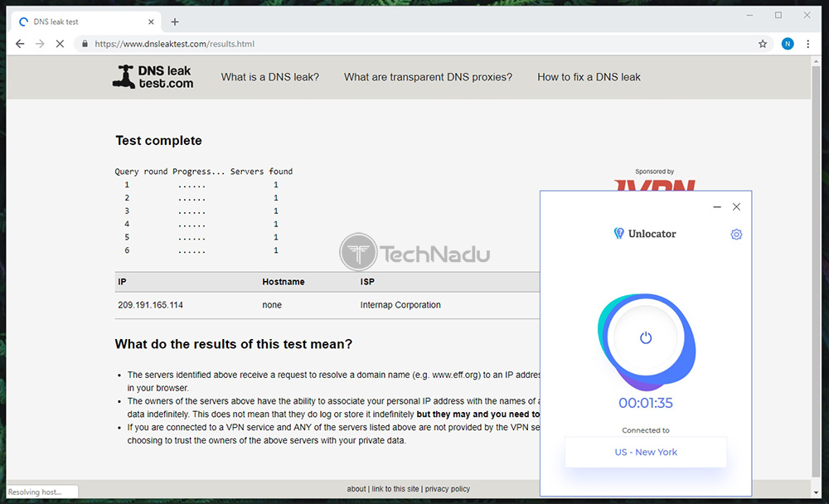Click 'Internap Corporation' ISP cell
Viewport: 829px width, 504px height.
(400, 305)
